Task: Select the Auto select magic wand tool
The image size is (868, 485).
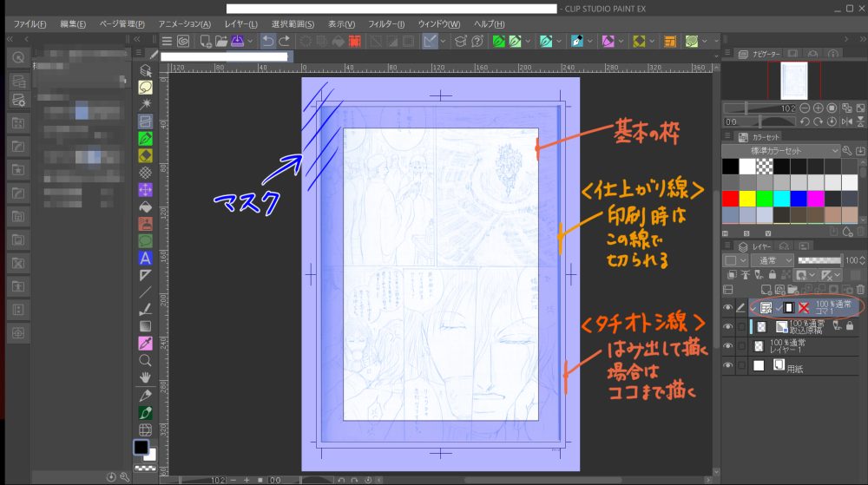Action: pyautogui.click(x=145, y=104)
